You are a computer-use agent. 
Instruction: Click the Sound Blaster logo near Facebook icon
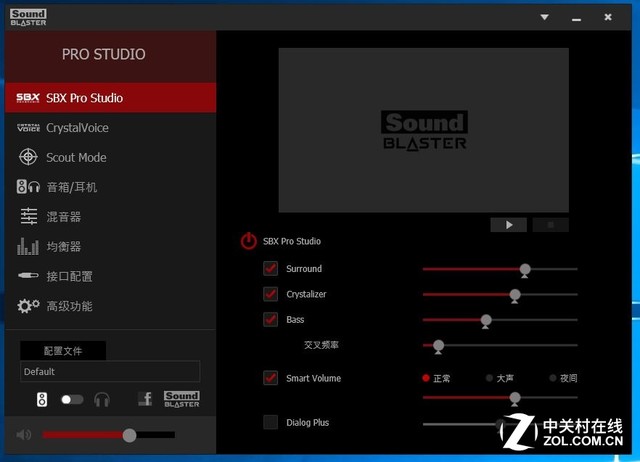pos(182,399)
